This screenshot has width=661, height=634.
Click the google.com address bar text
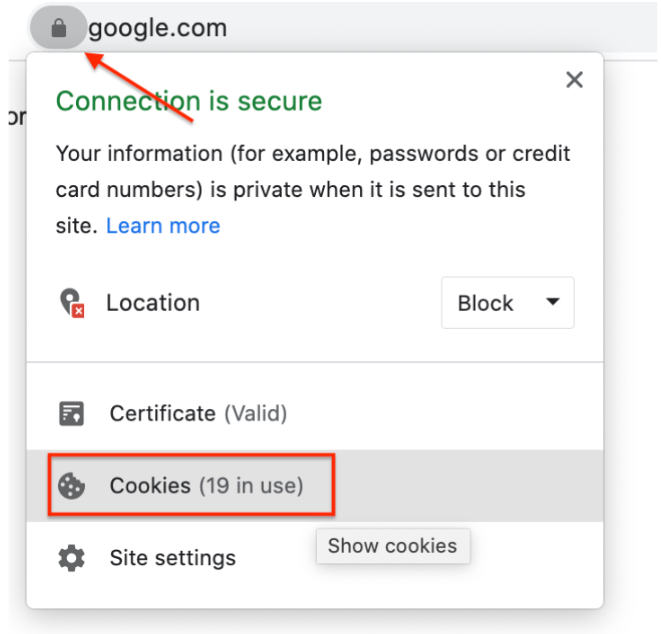pyautogui.click(x=158, y=29)
